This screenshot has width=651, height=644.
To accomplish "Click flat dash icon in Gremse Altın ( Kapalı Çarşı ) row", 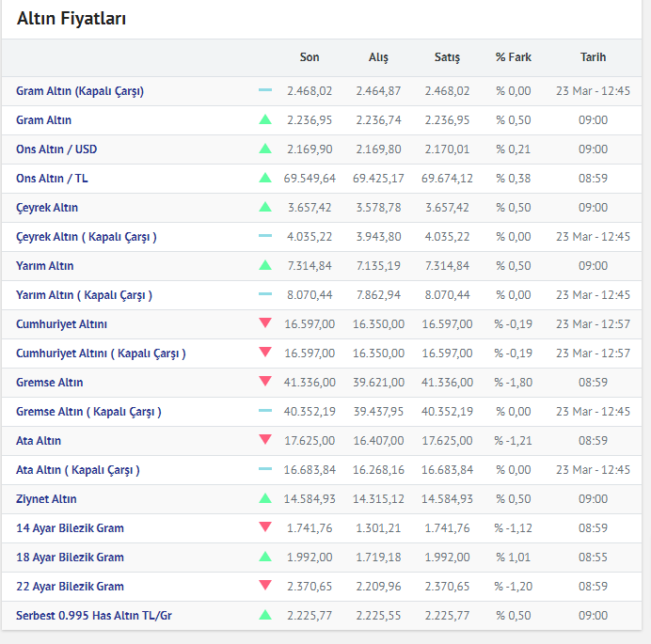I will pyautogui.click(x=265, y=411).
